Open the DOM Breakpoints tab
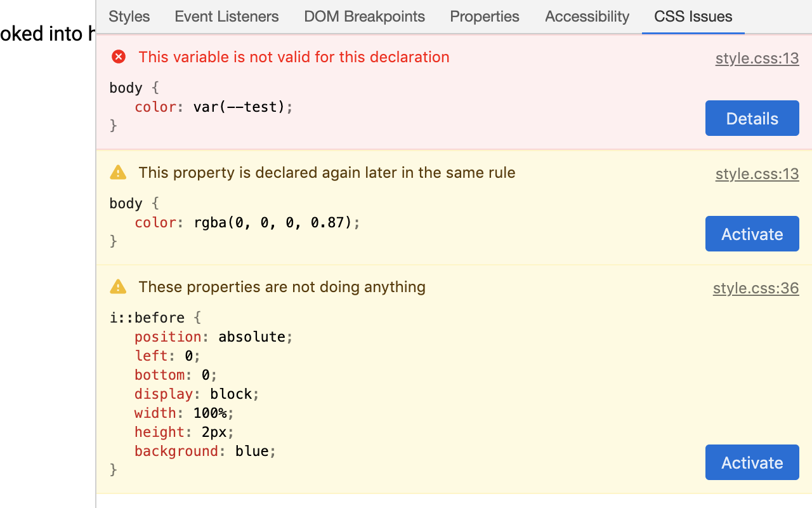812x508 pixels. coord(364,17)
